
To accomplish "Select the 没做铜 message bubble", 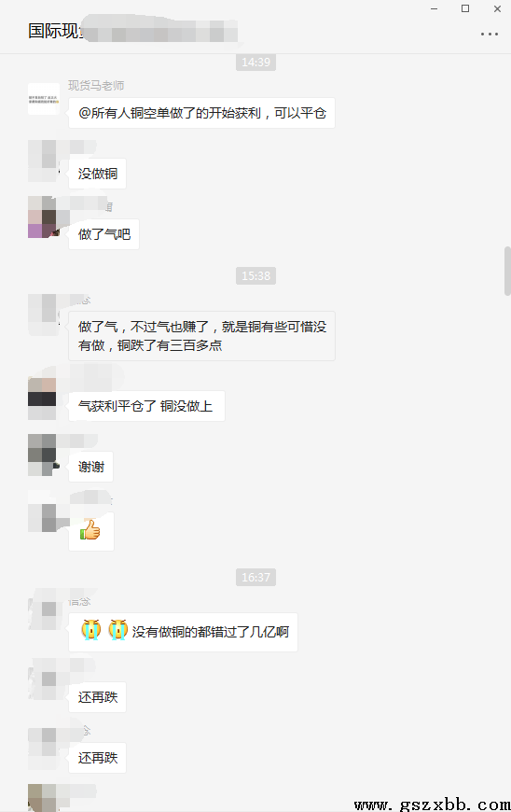I will point(97,174).
